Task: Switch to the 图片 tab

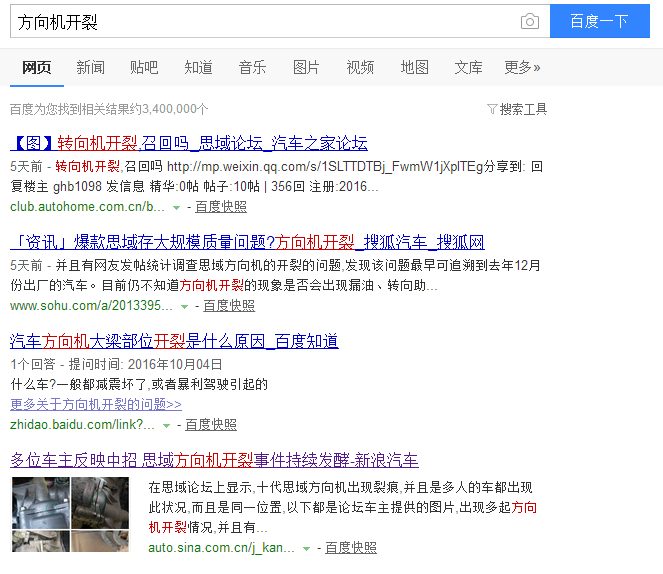Action: (306, 68)
